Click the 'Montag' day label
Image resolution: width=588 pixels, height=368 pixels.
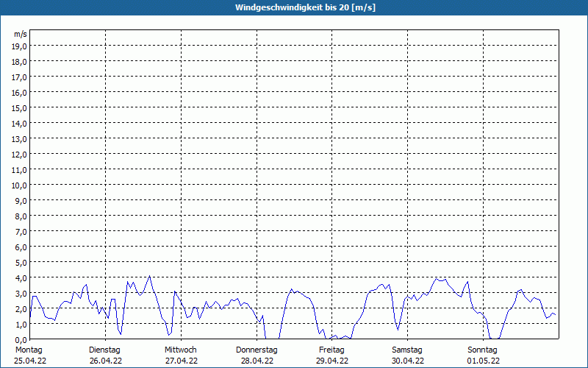[29, 350]
